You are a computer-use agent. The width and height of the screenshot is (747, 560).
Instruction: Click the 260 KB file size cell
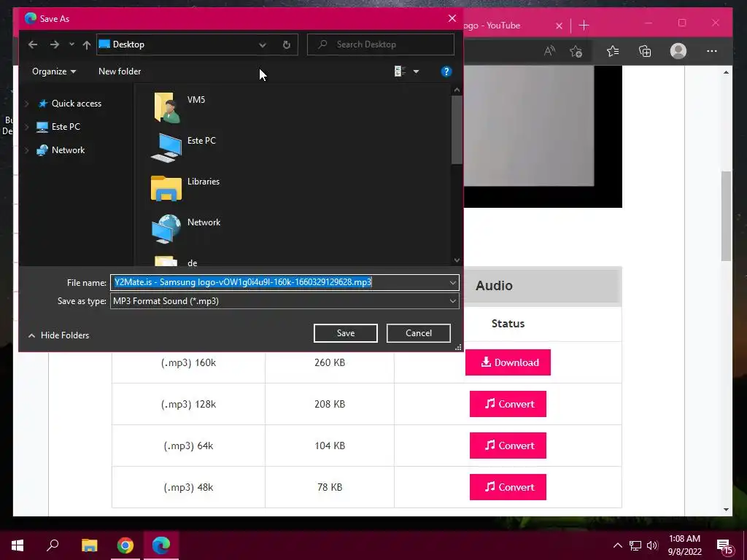point(330,362)
